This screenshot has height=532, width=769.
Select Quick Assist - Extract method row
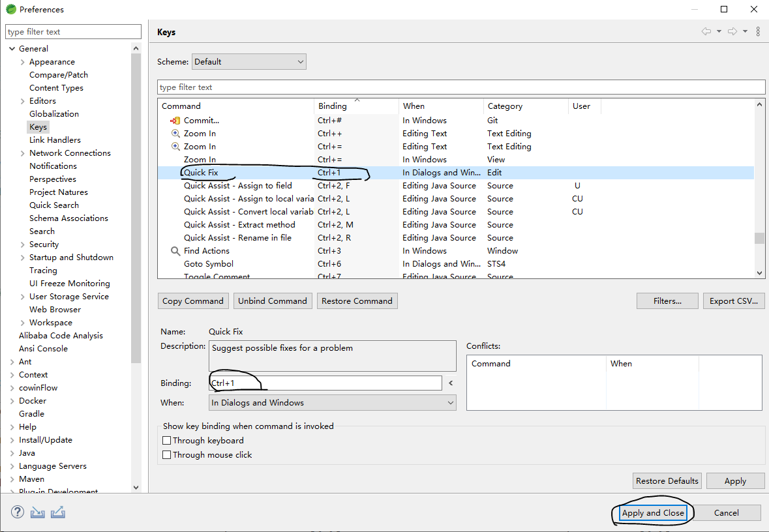(x=456, y=224)
